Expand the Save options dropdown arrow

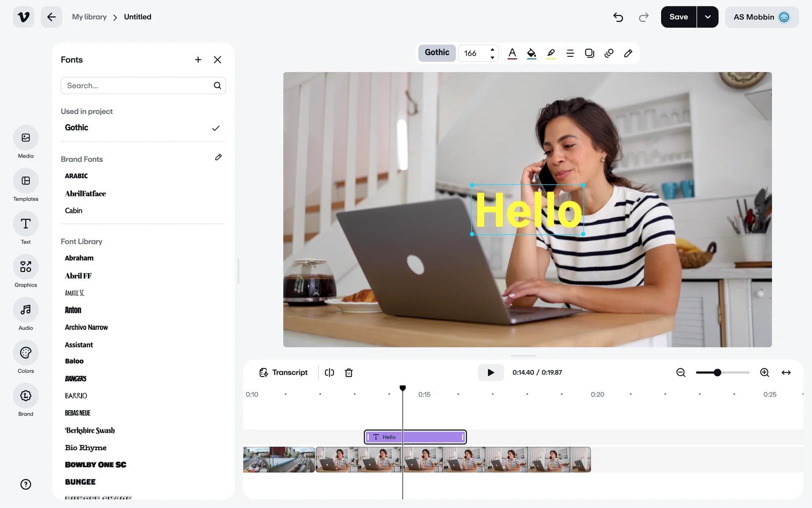pos(708,17)
